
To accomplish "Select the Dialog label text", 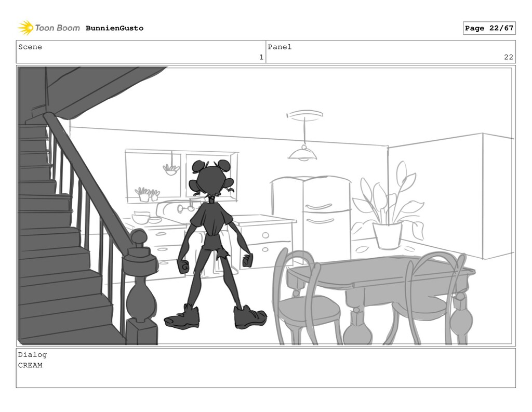I will coord(33,355).
